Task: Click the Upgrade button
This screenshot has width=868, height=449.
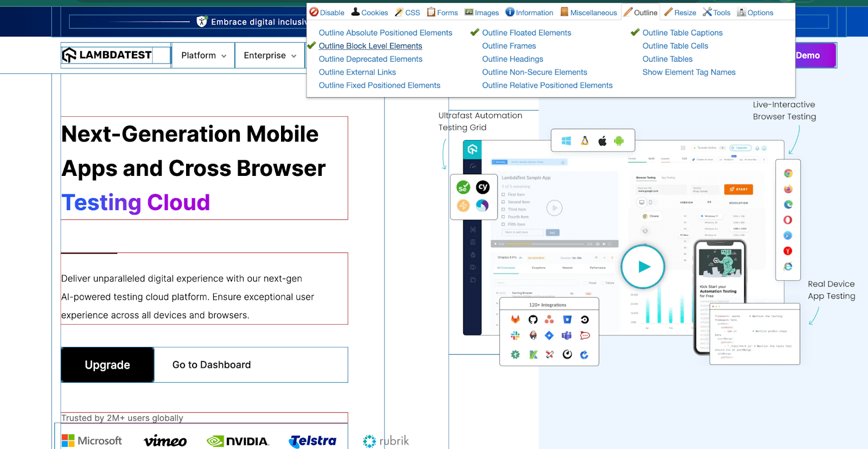Action: 107,365
